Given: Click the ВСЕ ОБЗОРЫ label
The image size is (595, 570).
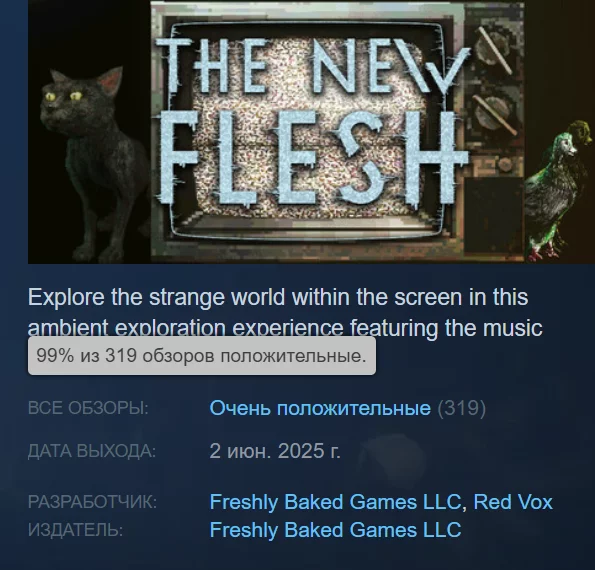Looking at the screenshot, I should click(x=88, y=408).
